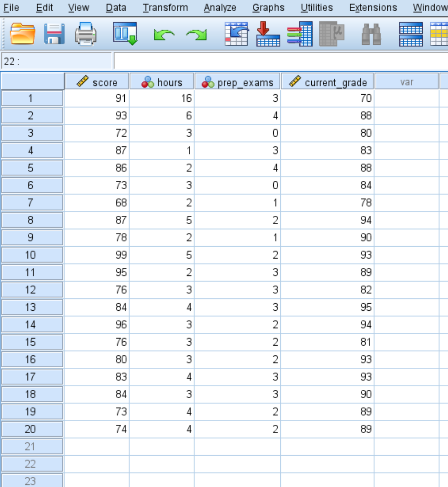The width and height of the screenshot is (448, 487).
Task: Select row 10 header
Action: [x=32, y=255]
